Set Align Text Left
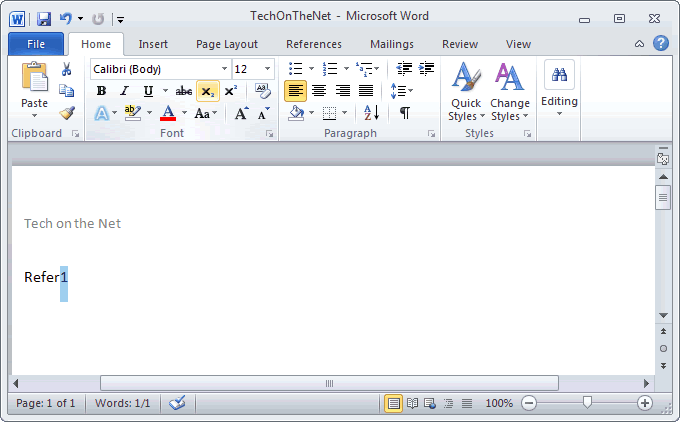The height and width of the screenshot is (422, 680). point(295,91)
